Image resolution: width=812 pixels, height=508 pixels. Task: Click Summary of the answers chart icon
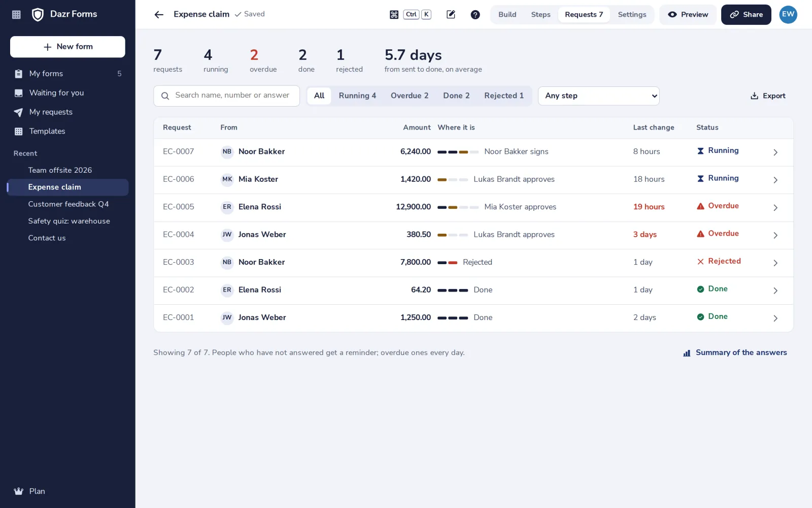[687, 353]
